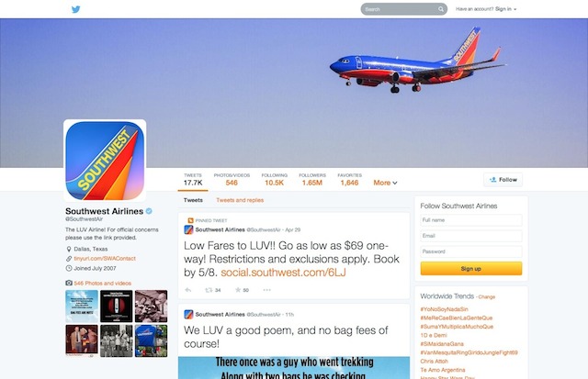Open the Southwest profile picture
This screenshot has height=379, width=588.
click(105, 161)
